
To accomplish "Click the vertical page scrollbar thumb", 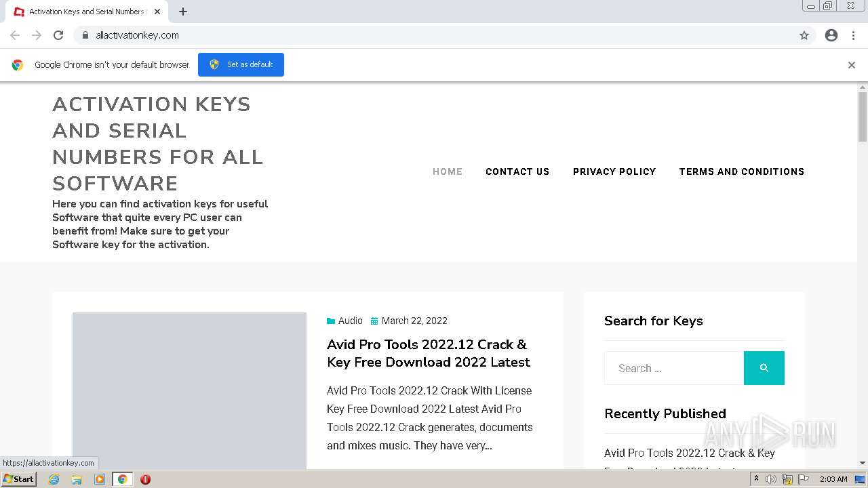I will point(863,117).
